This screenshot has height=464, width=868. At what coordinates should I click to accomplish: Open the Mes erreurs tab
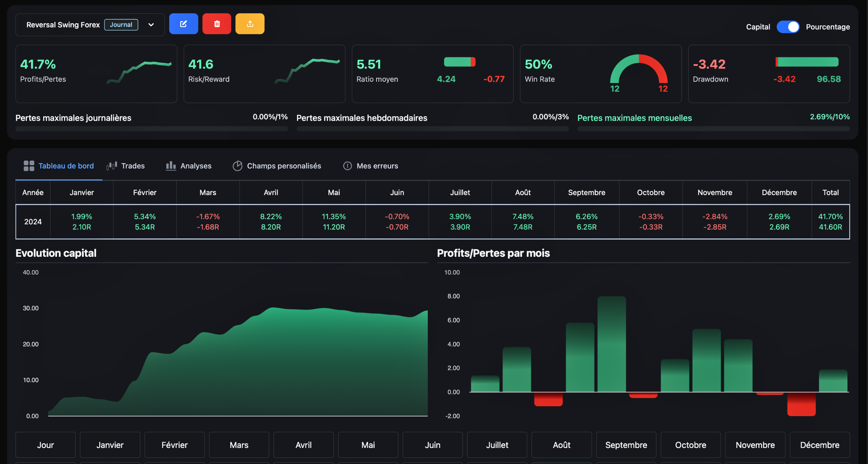377,166
